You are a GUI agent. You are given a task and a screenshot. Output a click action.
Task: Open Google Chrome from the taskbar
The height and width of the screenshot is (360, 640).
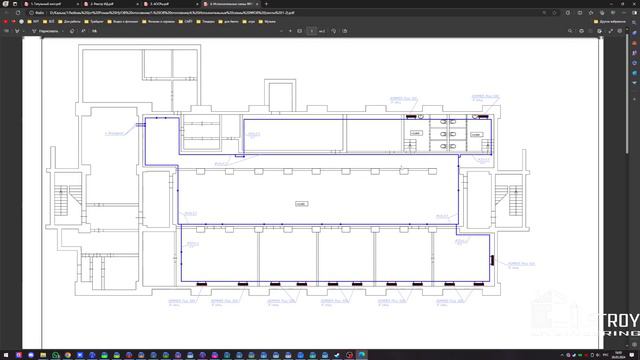coord(68,355)
